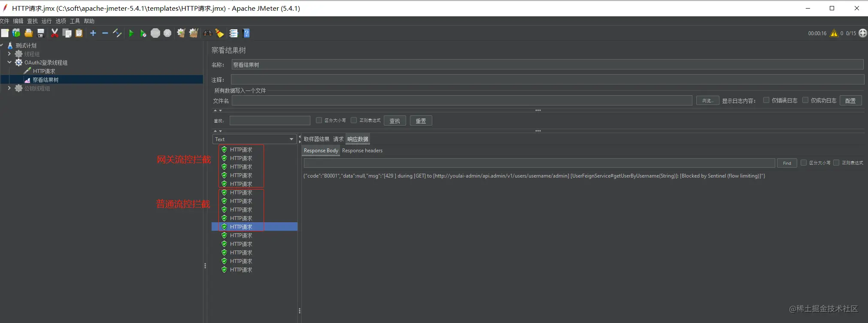Click the 查找 search text field

[270, 121]
